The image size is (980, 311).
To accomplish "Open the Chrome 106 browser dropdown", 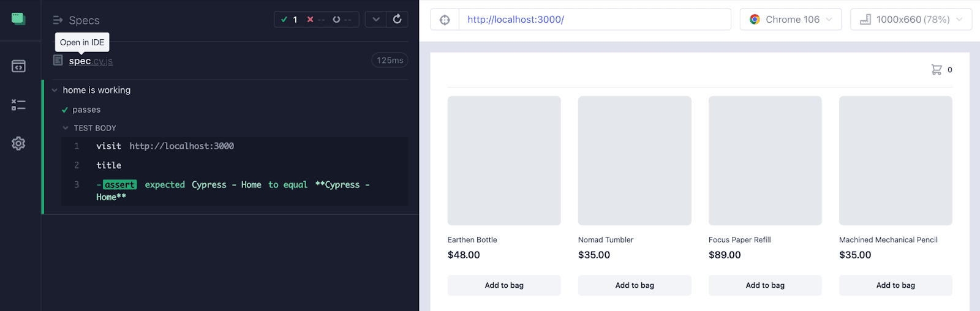I will pyautogui.click(x=791, y=20).
